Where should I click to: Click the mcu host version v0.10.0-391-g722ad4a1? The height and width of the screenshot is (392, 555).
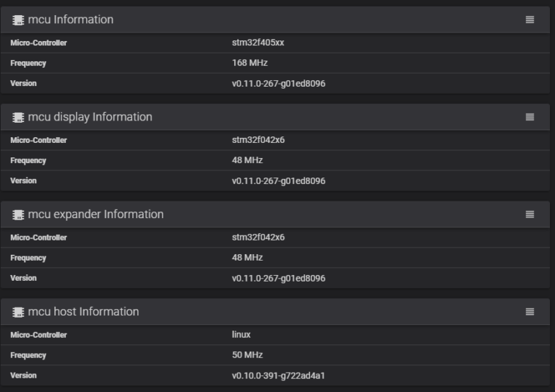(278, 375)
